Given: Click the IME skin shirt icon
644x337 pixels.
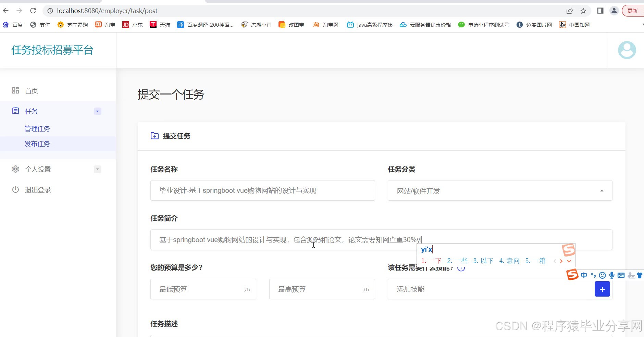Looking at the screenshot, I should [640, 275].
